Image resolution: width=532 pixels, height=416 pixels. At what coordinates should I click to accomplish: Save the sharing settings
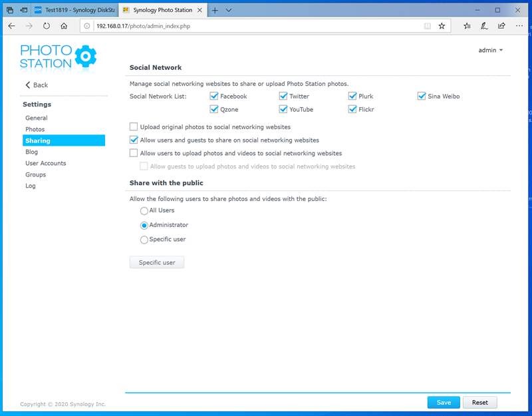click(443, 402)
